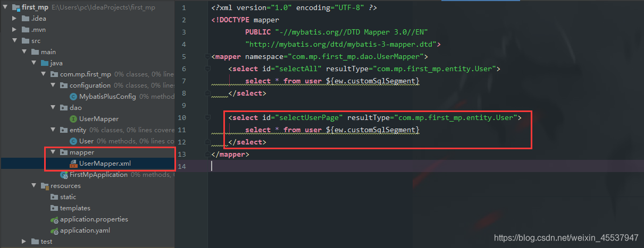This screenshot has width=644, height=248.
Task: Click line number 10 in the gutter
Action: [x=183, y=117]
